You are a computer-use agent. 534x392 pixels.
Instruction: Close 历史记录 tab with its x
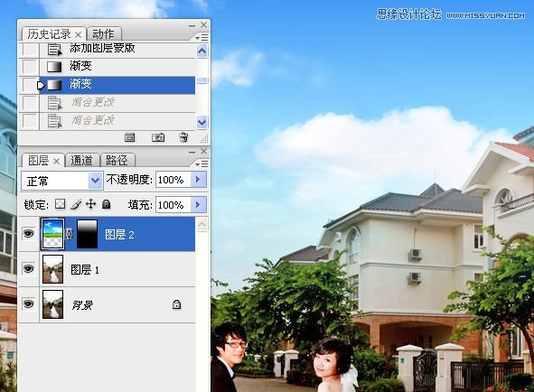[x=79, y=34]
